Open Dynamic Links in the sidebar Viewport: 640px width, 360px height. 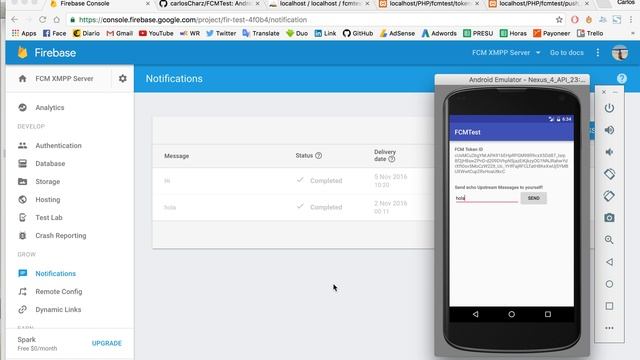[x=58, y=309]
